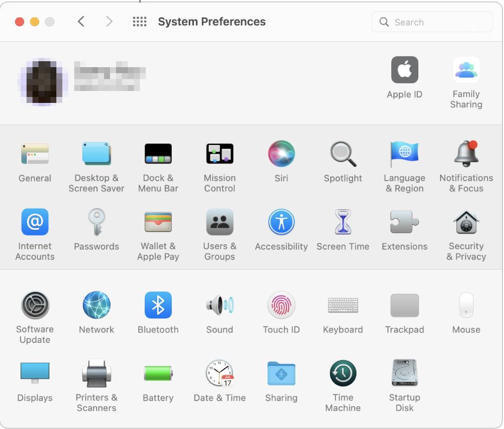Open the Sound preferences pane

tap(220, 305)
